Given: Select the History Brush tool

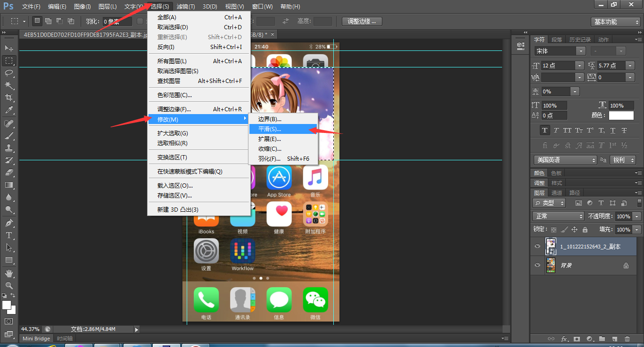Looking at the screenshot, I should click(x=9, y=160).
